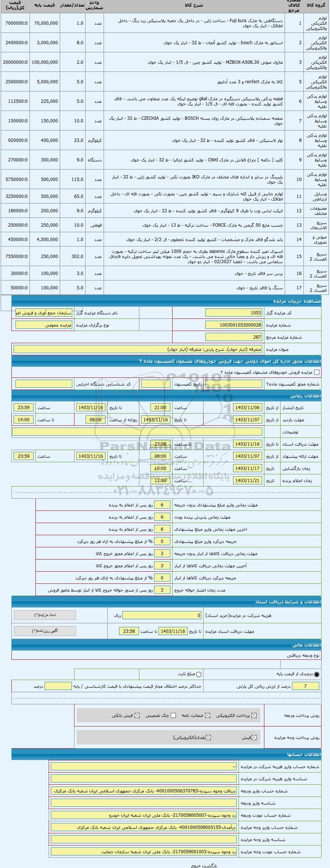Viewport: 330px width, 868px height.
Task: Click the شماره مزایده مرجع field showing 287
Action: (x=234, y=337)
